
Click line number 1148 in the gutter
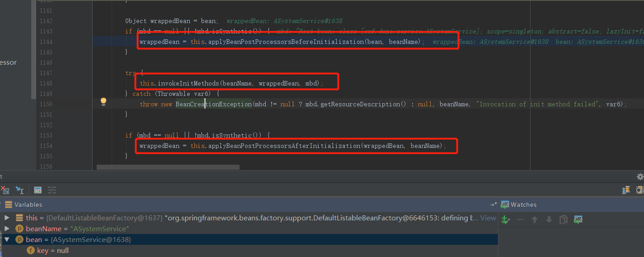(46, 83)
